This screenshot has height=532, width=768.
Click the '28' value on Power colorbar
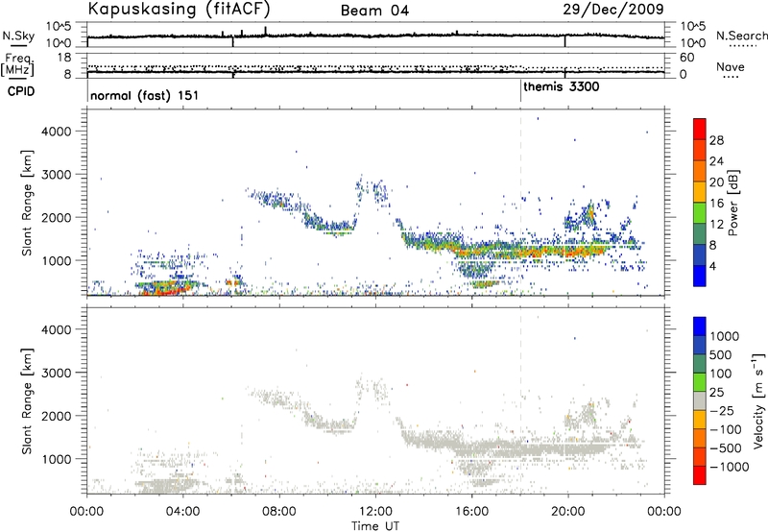pyautogui.click(x=716, y=140)
